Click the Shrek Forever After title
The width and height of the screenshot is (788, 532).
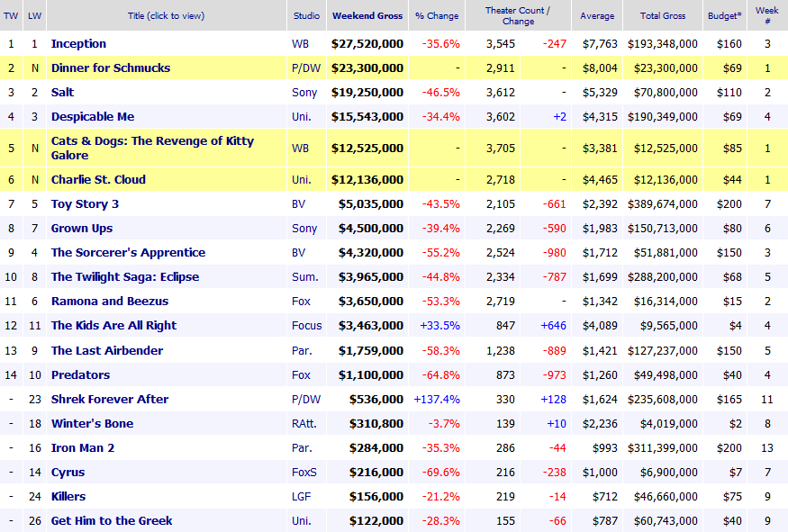coord(110,400)
